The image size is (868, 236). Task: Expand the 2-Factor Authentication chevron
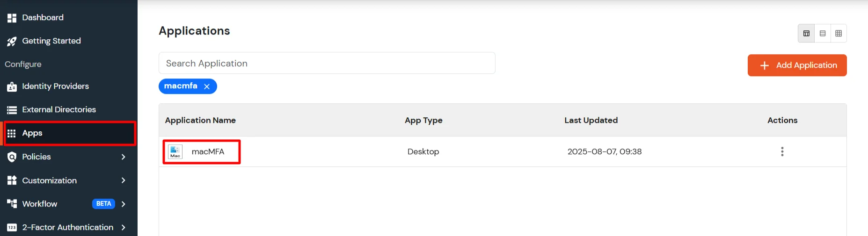coord(124,227)
